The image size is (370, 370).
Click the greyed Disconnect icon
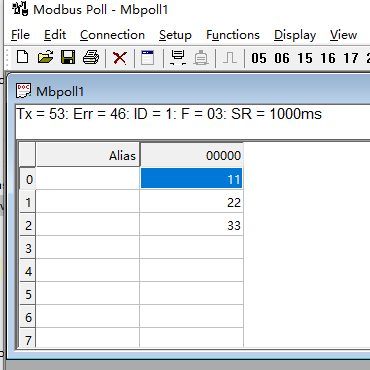(201, 58)
